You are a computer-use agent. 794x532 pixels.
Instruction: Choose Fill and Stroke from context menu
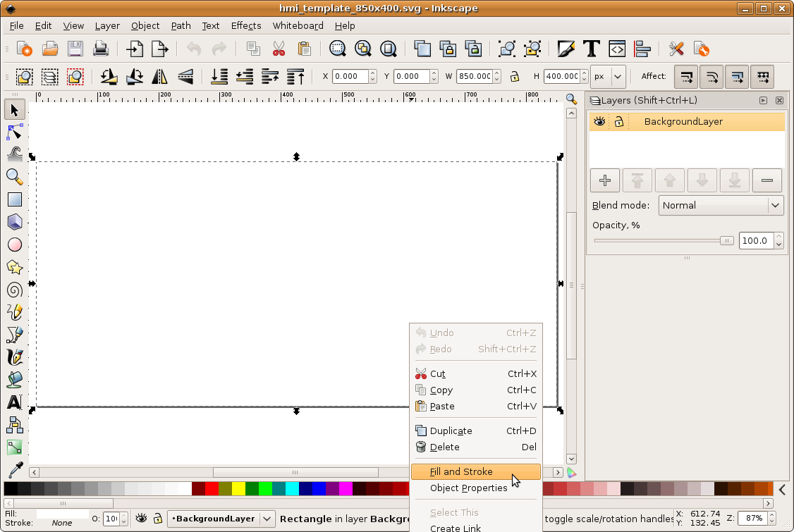(x=461, y=472)
